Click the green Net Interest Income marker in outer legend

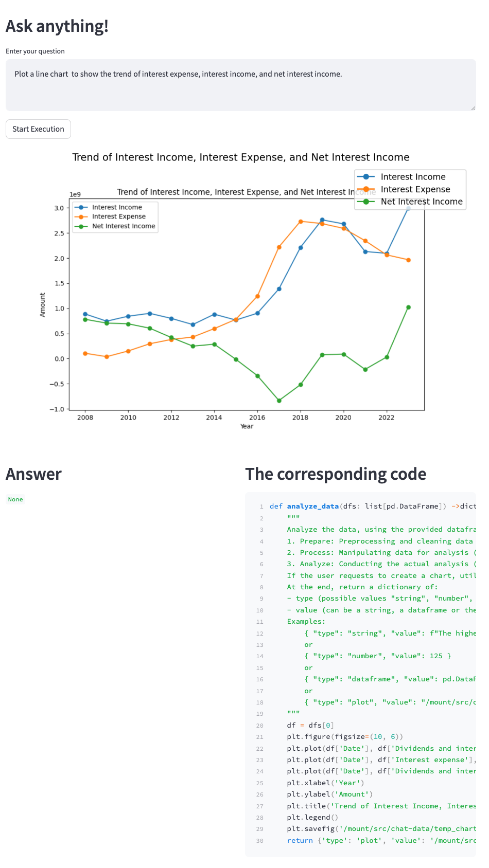click(x=366, y=202)
